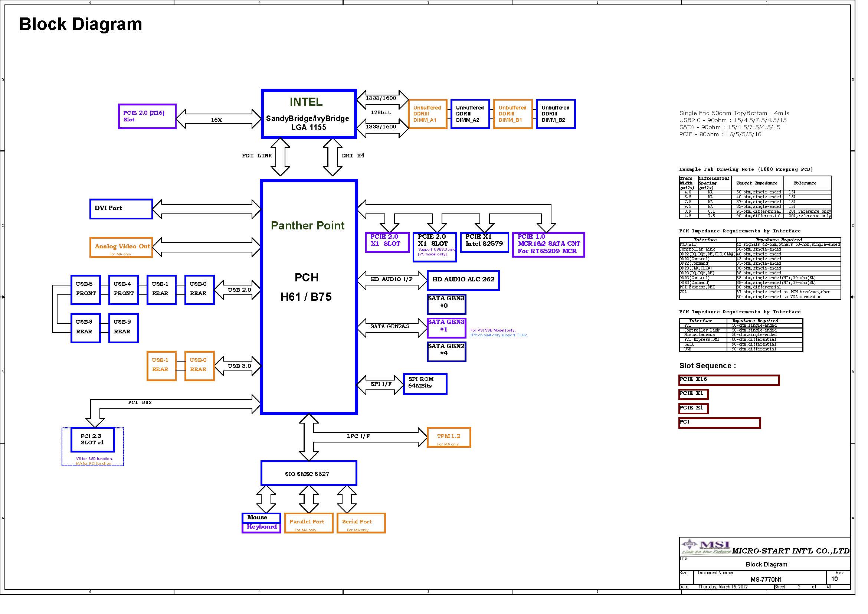Select the PCIE 2.0 [X16] Slot block
This screenshot has width=868, height=614.
pos(147,117)
